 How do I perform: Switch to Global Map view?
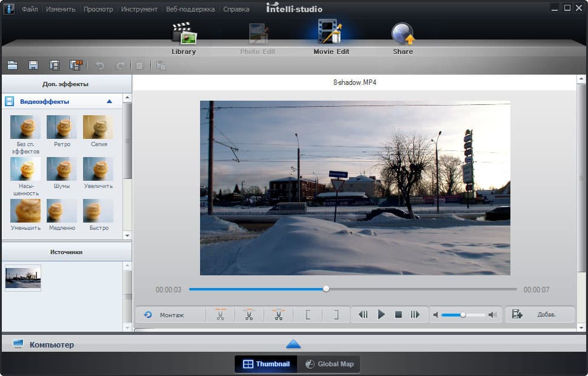[329, 364]
